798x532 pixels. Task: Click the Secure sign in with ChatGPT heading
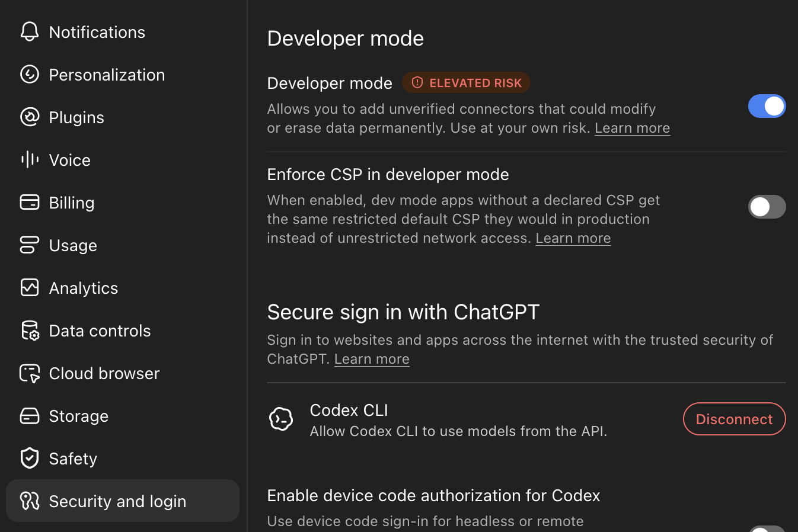(403, 312)
